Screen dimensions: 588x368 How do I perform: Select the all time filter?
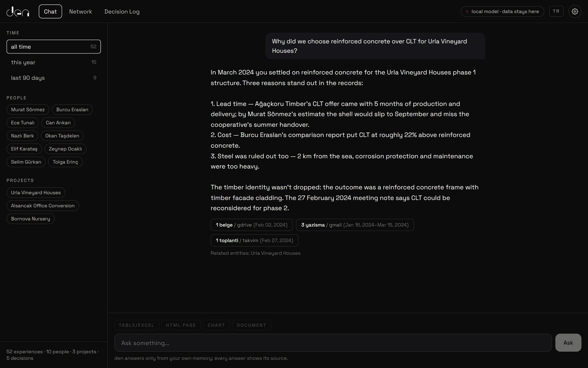click(x=54, y=47)
